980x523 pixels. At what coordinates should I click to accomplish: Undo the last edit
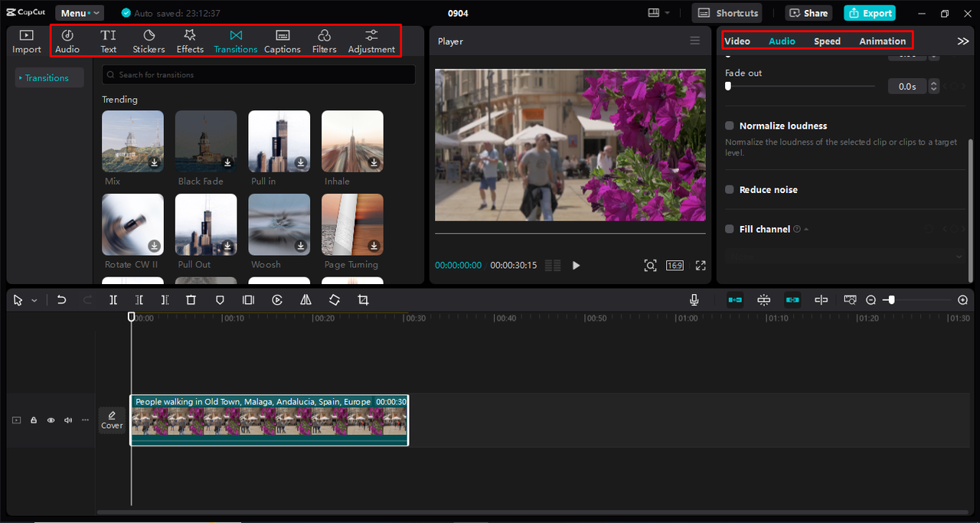coord(62,300)
